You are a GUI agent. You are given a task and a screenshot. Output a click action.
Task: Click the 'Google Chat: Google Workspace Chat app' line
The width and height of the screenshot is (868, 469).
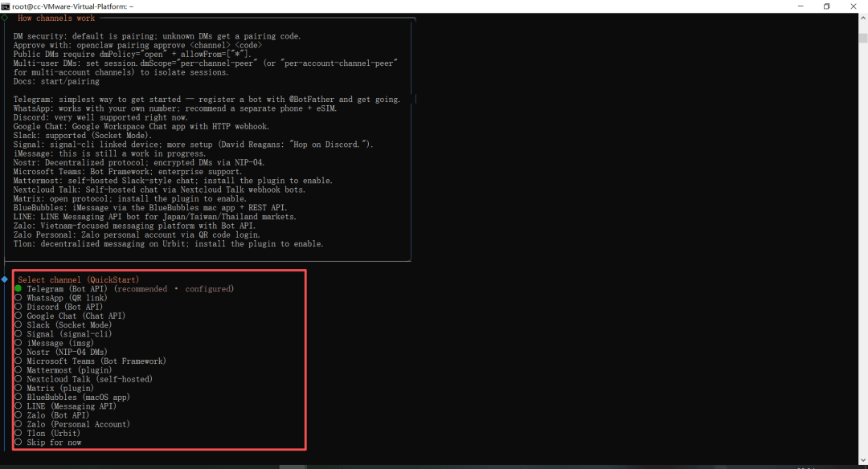click(x=141, y=127)
